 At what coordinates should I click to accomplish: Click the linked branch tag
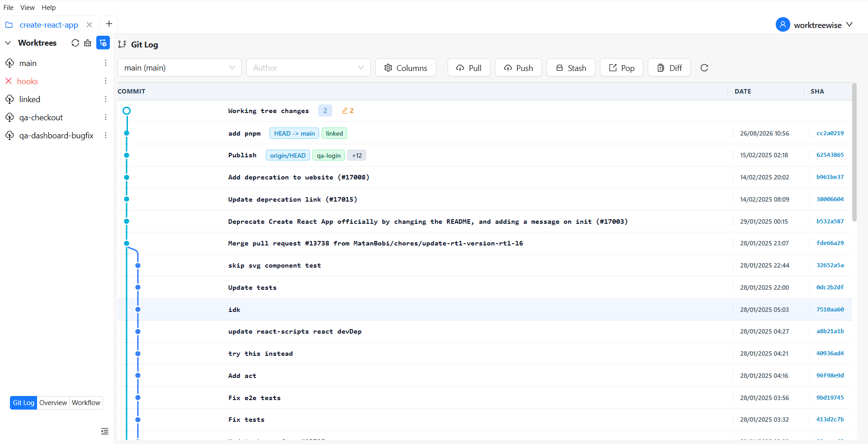coord(334,133)
